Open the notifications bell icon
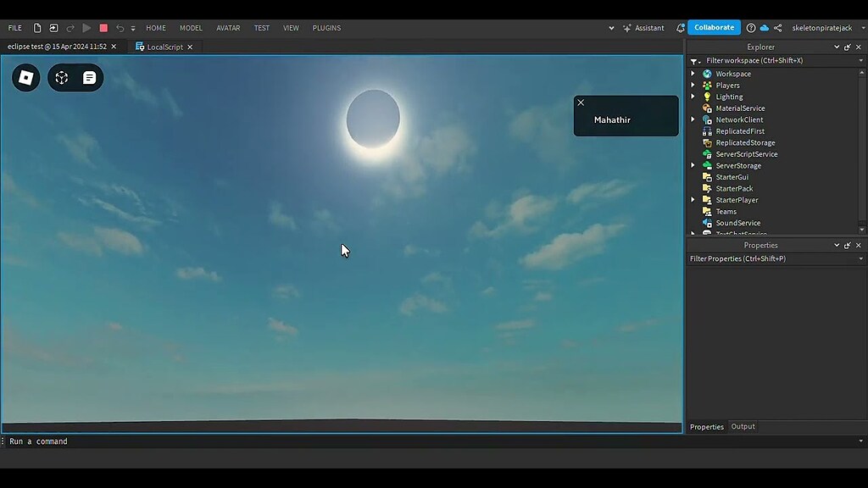The width and height of the screenshot is (868, 488). (x=680, y=28)
